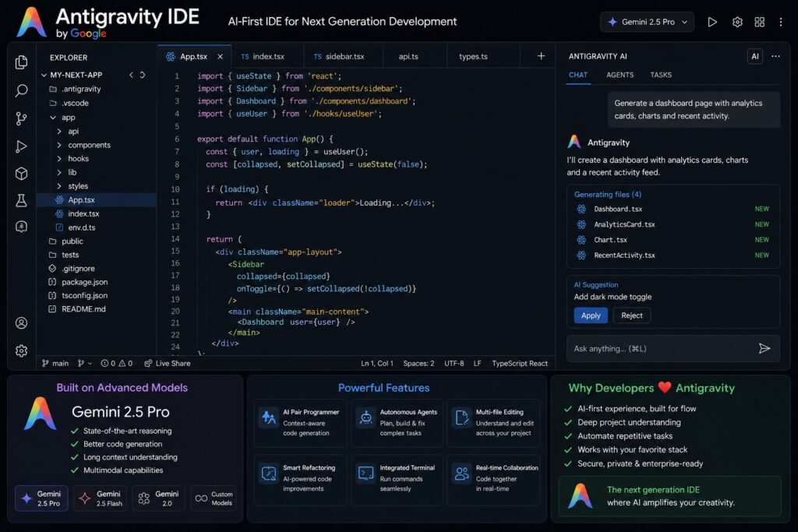Open the three-dot menu in Antigravity AI panel
This screenshot has height=532, width=798.
click(x=775, y=56)
